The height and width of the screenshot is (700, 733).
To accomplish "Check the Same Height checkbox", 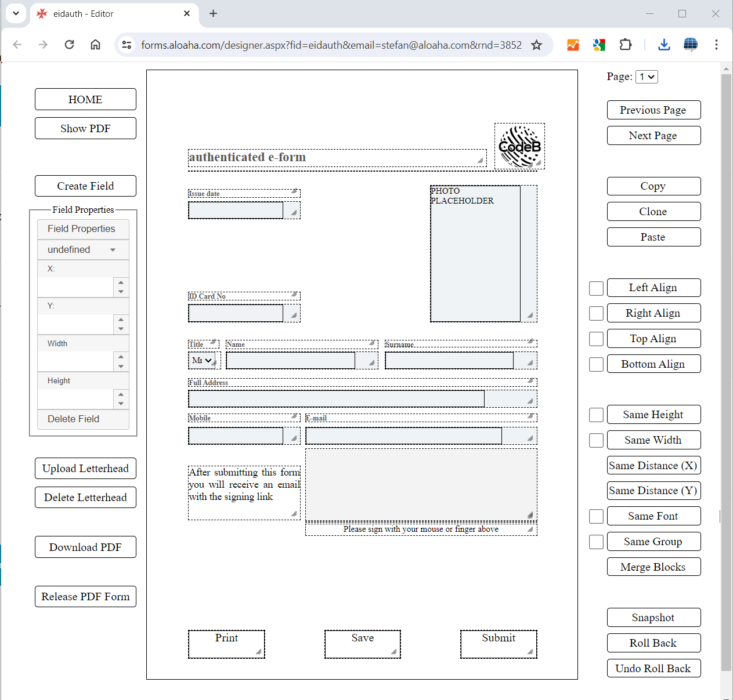I will point(596,415).
